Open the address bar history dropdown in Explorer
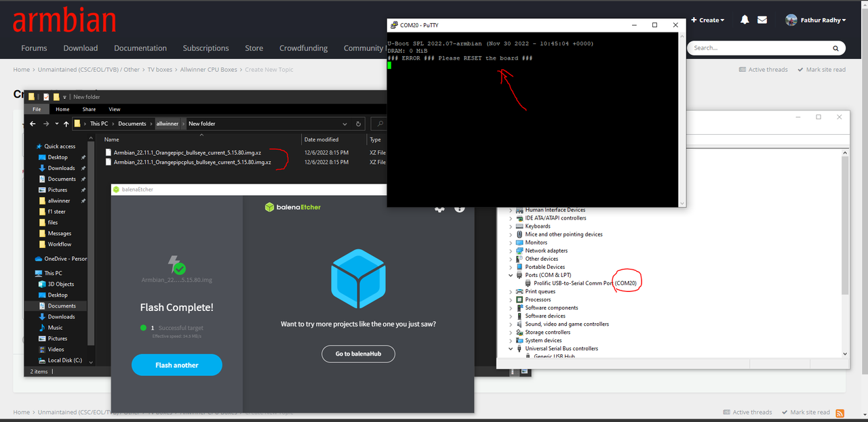This screenshot has width=868, height=422. (346, 124)
